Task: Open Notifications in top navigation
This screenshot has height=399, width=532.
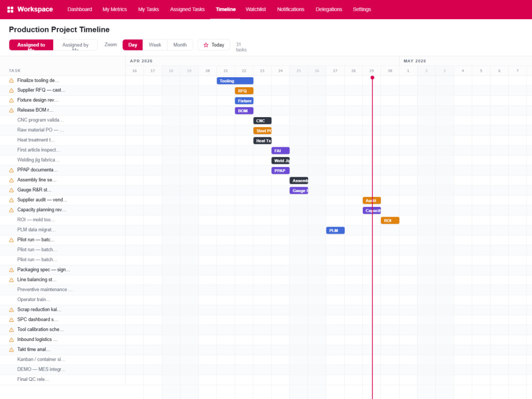Action: (291, 10)
